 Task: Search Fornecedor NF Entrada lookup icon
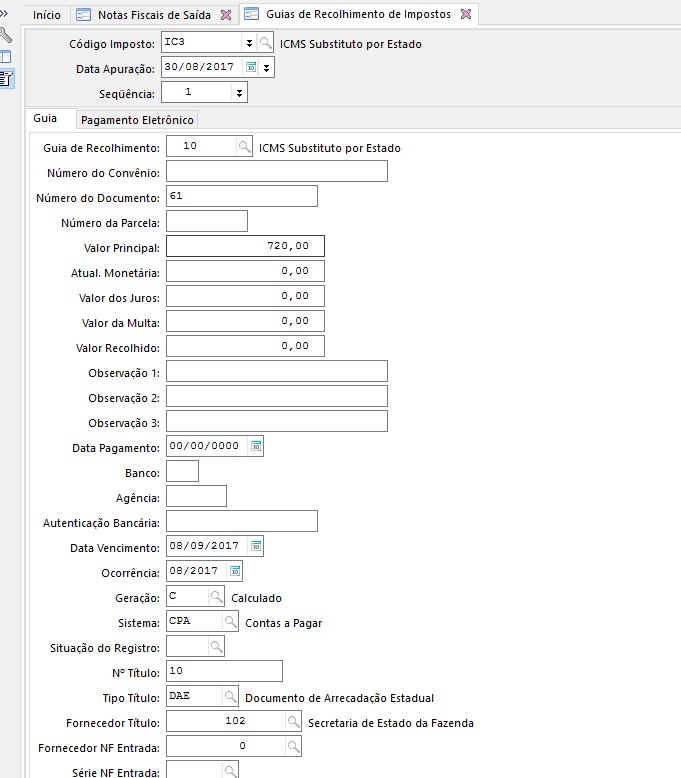pyautogui.click(x=293, y=746)
